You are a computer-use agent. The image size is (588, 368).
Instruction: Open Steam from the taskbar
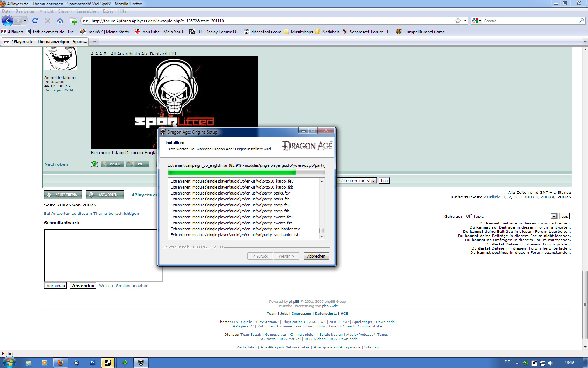(108, 363)
